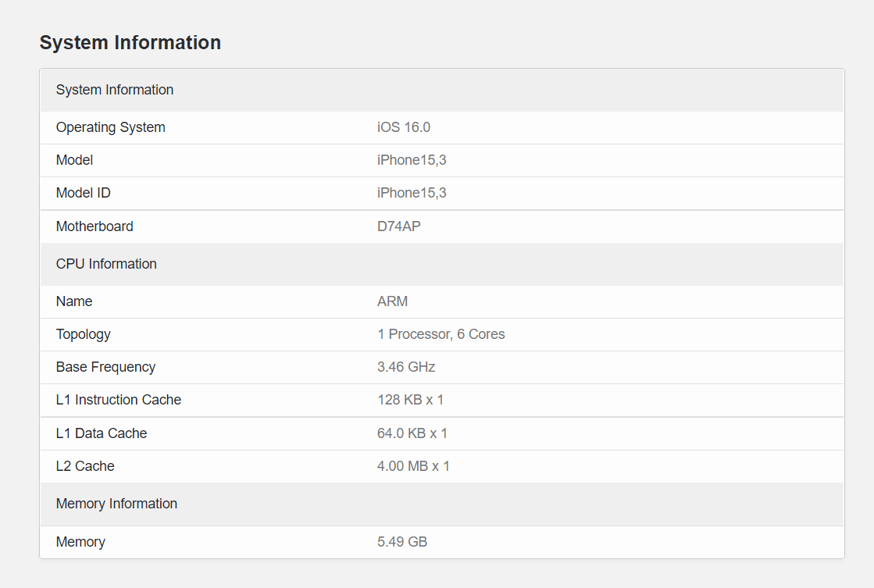Select the 'D74AP' motherboard value

398,226
